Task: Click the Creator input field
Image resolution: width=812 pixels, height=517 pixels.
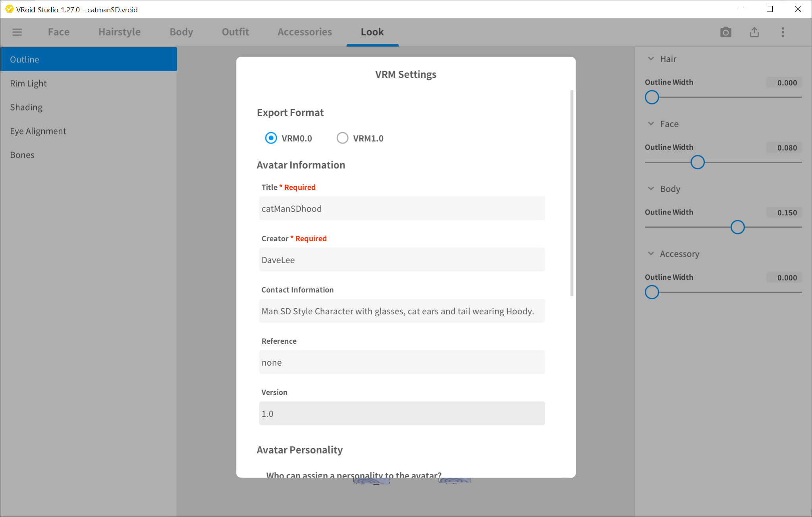Action: click(402, 260)
